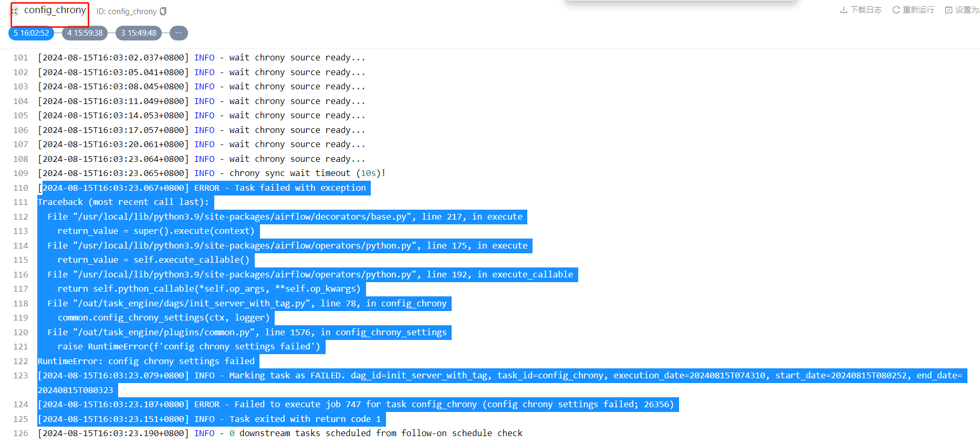
Task: Click log line timestamped 16:03:14.053
Action: [201, 116]
